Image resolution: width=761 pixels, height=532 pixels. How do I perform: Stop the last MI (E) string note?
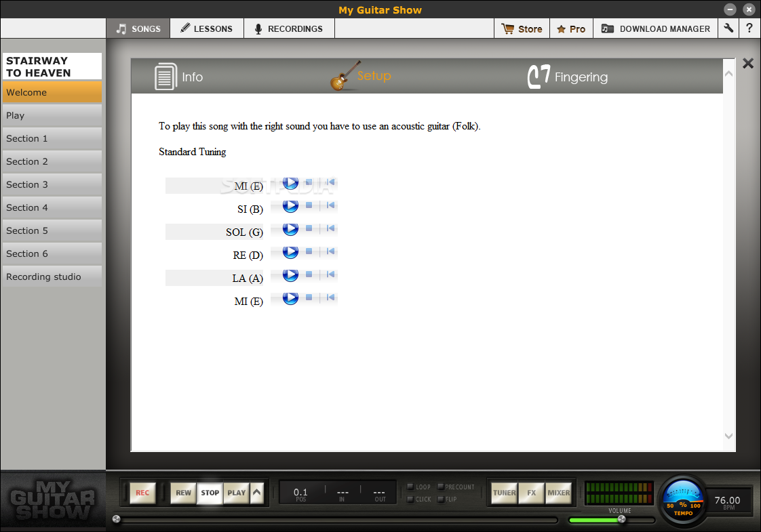click(309, 298)
